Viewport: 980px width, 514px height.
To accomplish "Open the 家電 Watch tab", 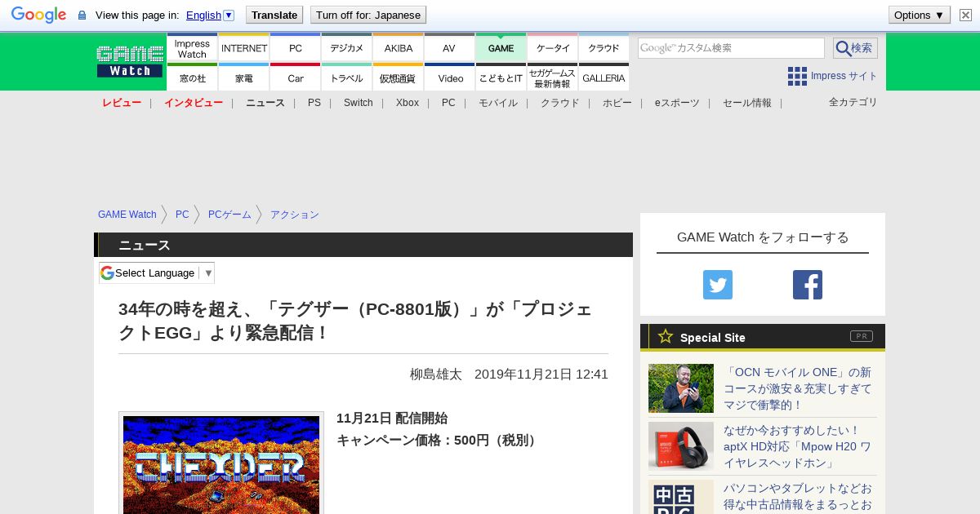I will tap(244, 78).
